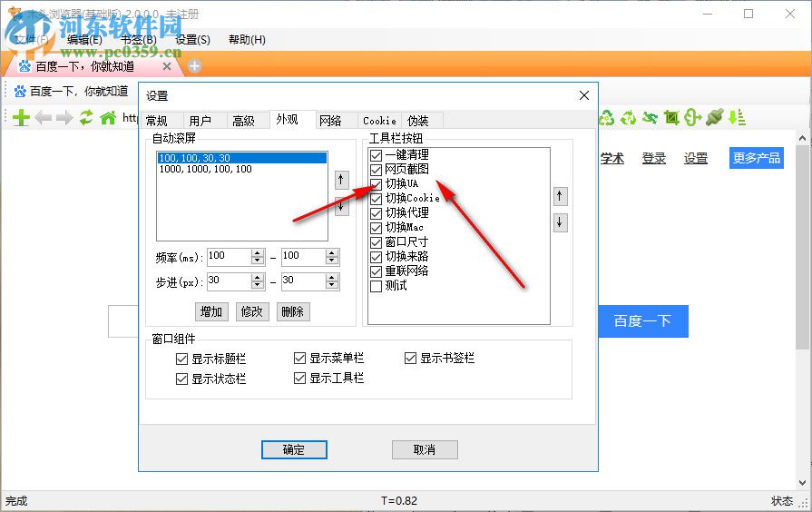The height and width of the screenshot is (512, 812).
Task: Click the second green recycle-arrows toolbar icon
Action: pyautogui.click(x=628, y=118)
